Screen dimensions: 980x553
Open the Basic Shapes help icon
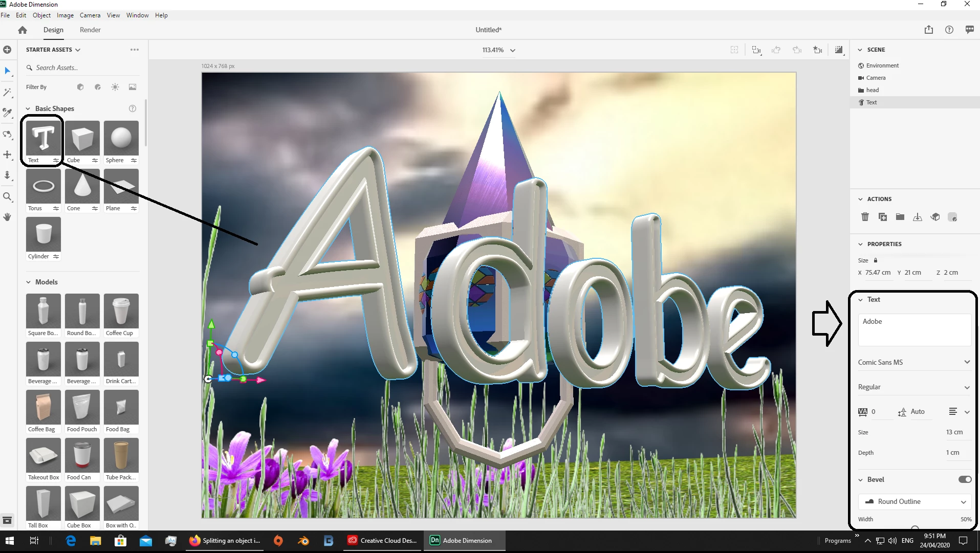133,108
